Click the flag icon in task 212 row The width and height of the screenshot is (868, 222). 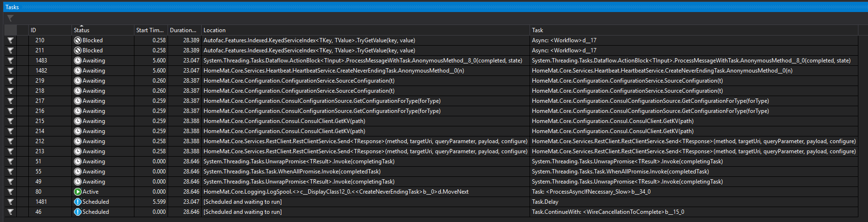[11, 141]
